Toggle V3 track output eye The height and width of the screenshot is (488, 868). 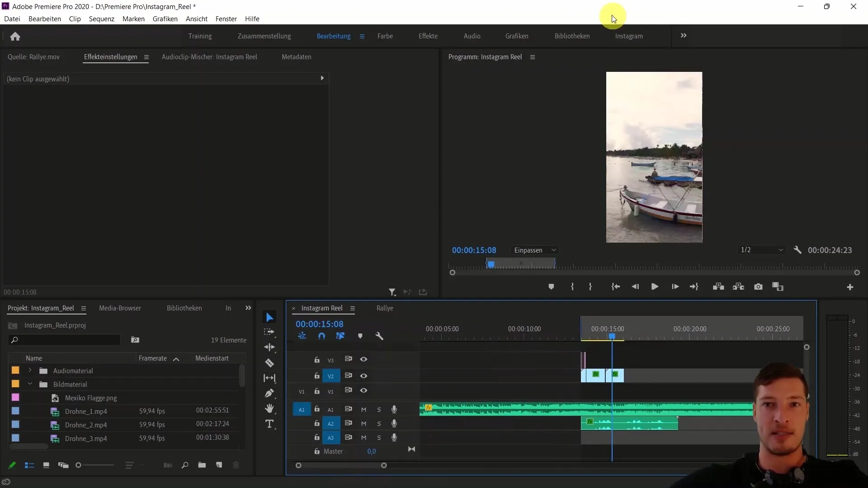pos(363,359)
